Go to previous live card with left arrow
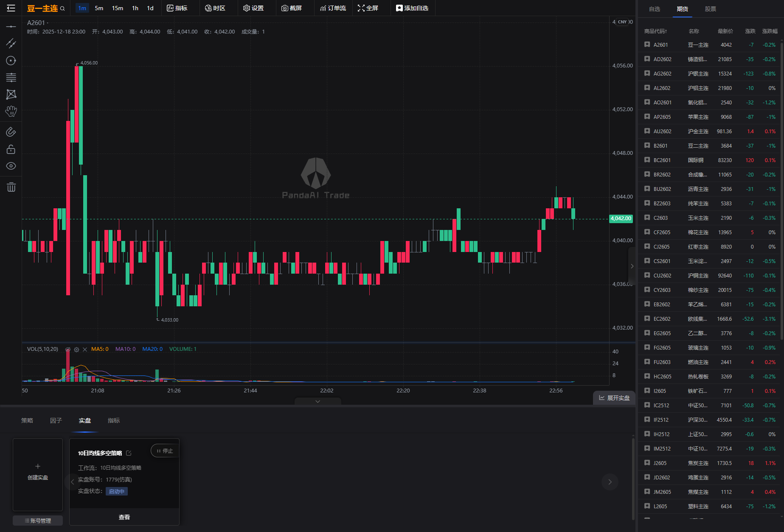 (73, 482)
